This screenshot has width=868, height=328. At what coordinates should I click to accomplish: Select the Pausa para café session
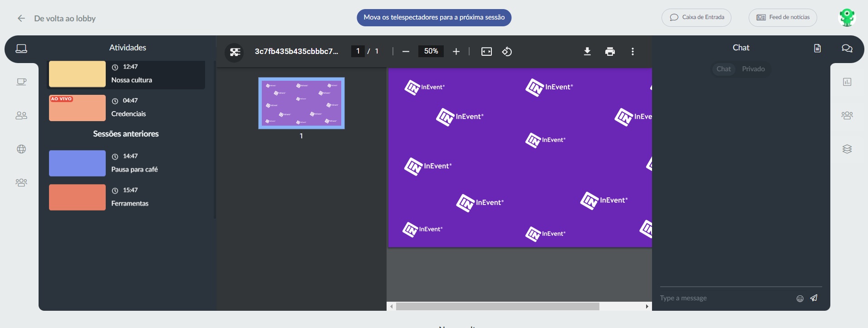[x=126, y=163]
